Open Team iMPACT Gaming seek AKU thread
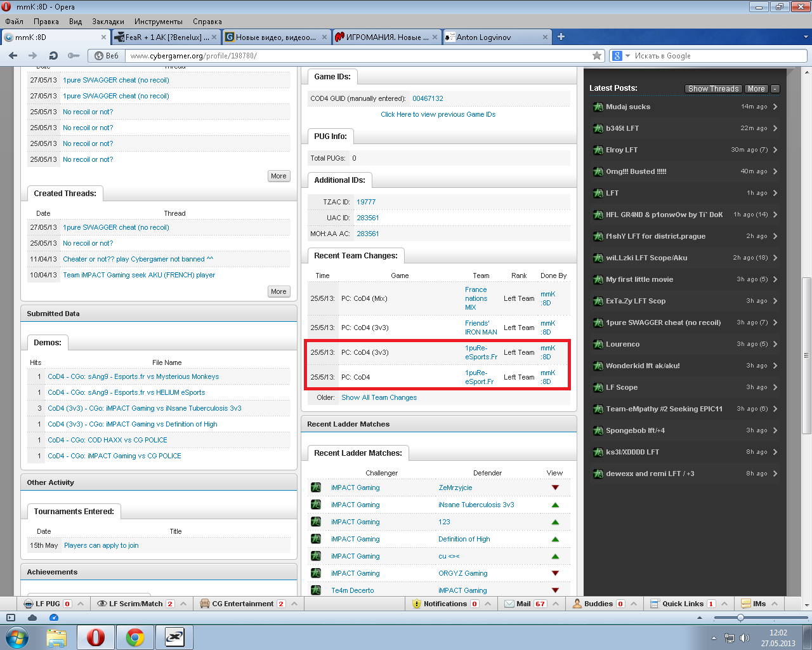The width and height of the screenshot is (812, 650). (139, 275)
